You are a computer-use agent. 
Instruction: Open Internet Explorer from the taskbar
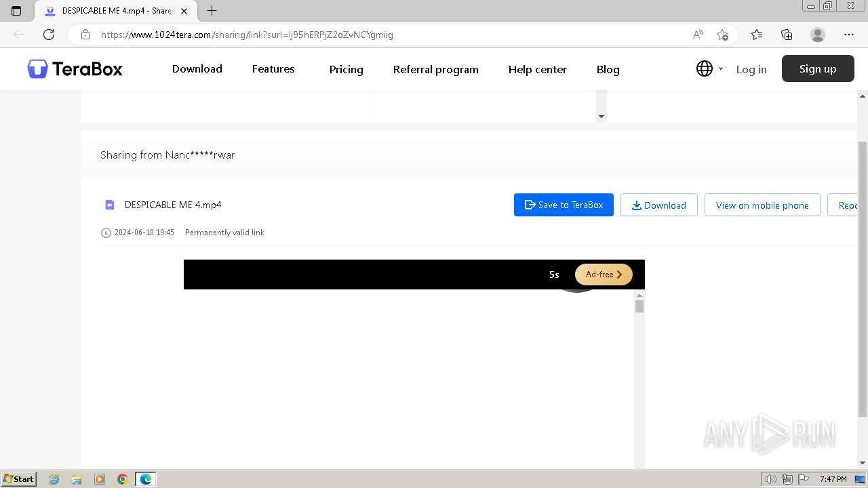54,479
